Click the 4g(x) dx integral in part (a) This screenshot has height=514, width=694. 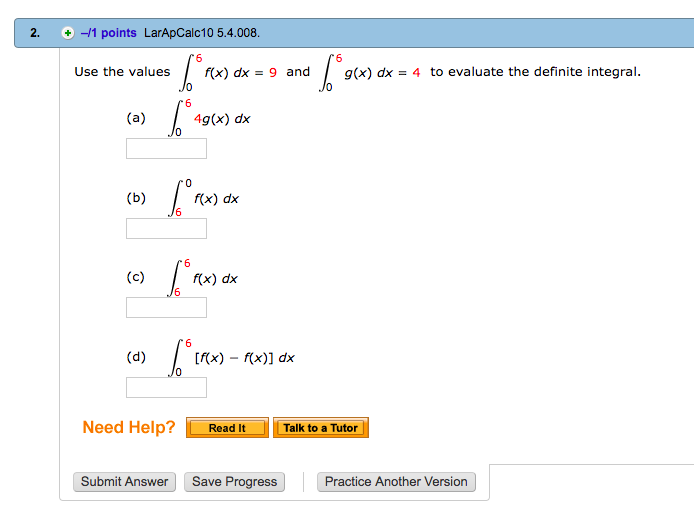[x=210, y=119]
